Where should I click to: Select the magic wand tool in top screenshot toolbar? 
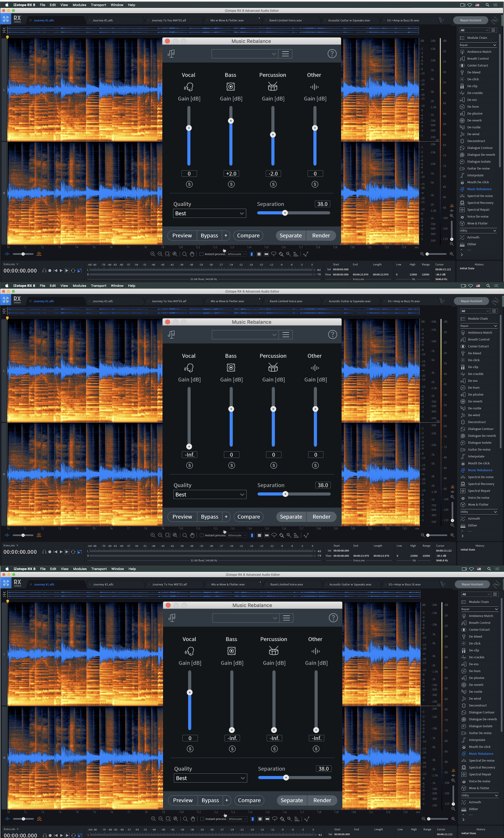pyautogui.click(x=288, y=254)
